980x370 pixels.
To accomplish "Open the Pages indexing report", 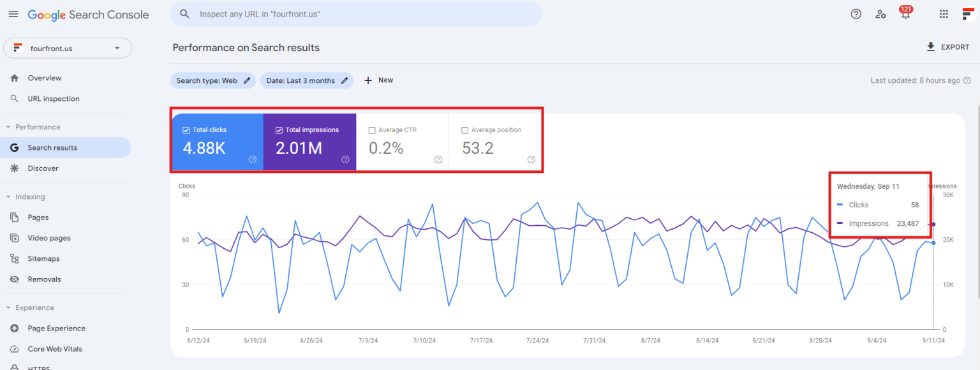I will click(38, 217).
